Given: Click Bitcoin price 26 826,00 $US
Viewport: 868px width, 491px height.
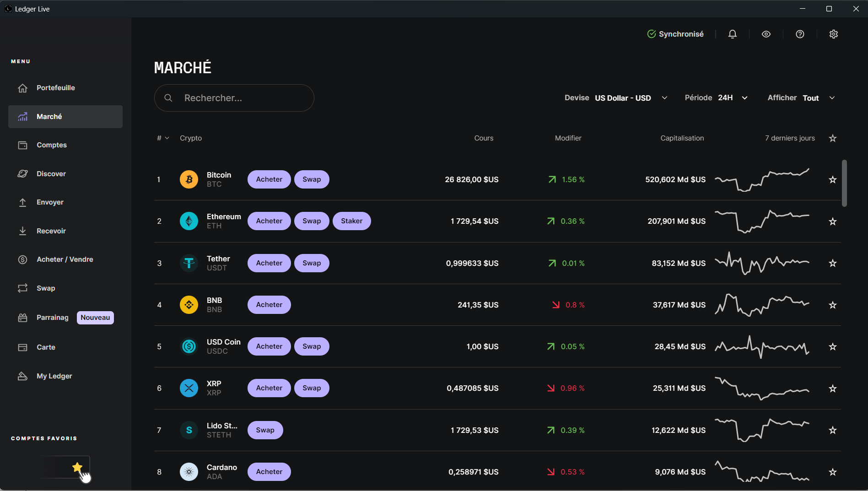Looking at the screenshot, I should pos(472,179).
